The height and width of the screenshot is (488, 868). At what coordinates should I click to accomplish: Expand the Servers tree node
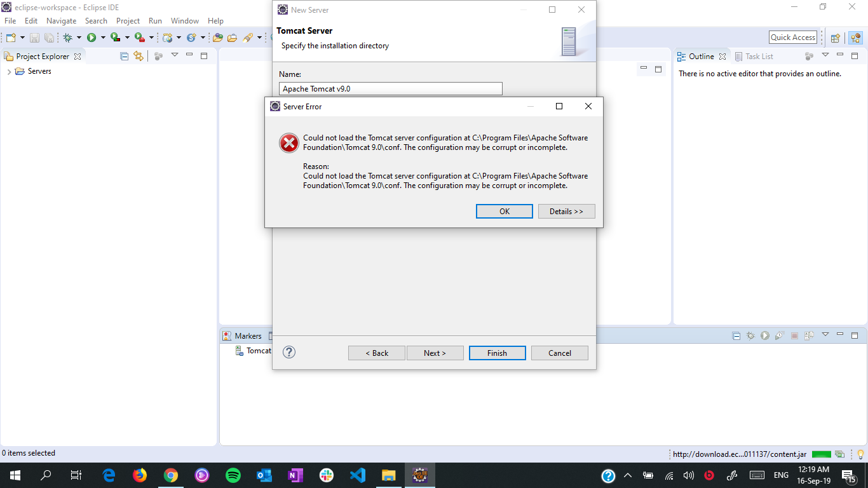[9, 72]
